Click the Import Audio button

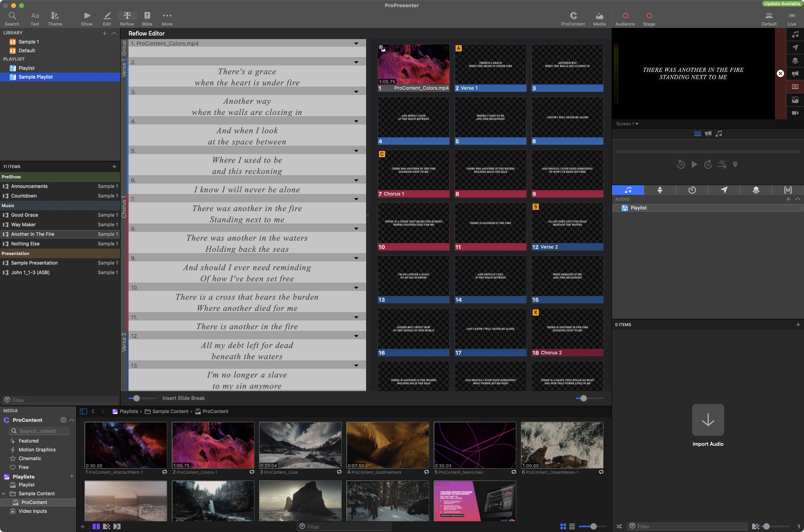coord(708,420)
